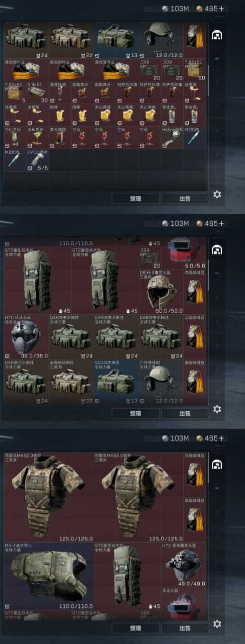Click the empty slot right of DVE item
This screenshot has height=644, width=245.
pyautogui.click(x=60, y=160)
